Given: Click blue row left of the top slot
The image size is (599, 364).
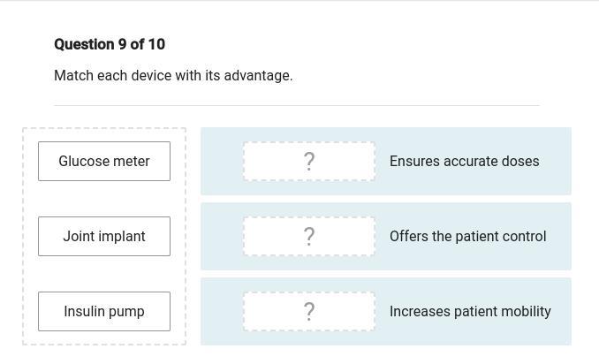Looking at the screenshot, I should pyautogui.click(x=222, y=161).
